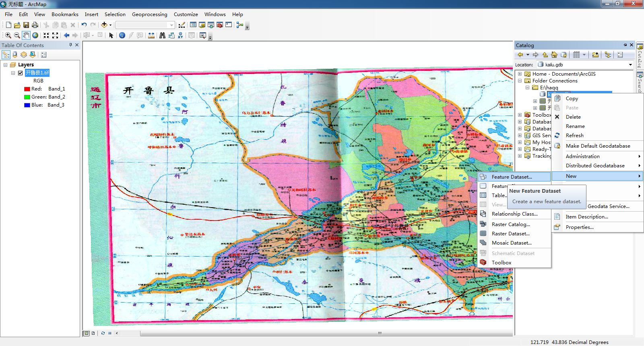The height and width of the screenshot is (346, 644).
Task: Toggle Catalog contents tree panel icon
Action: point(608,55)
